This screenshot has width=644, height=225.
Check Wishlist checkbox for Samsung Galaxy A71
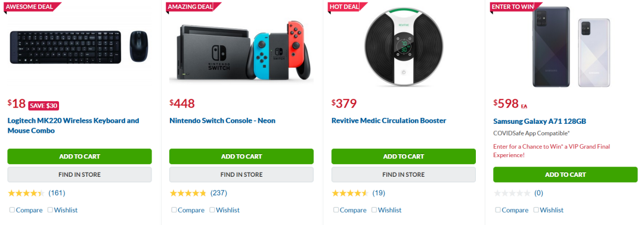click(x=536, y=210)
